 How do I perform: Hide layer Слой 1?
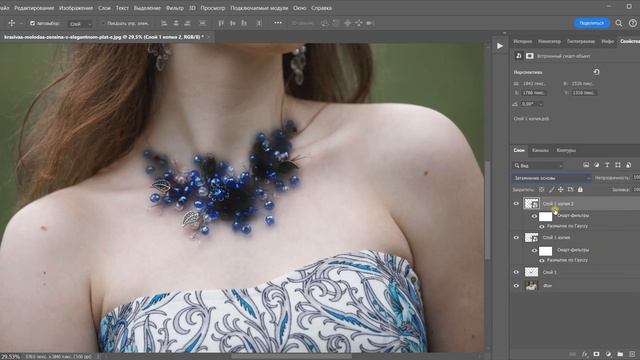click(516, 272)
